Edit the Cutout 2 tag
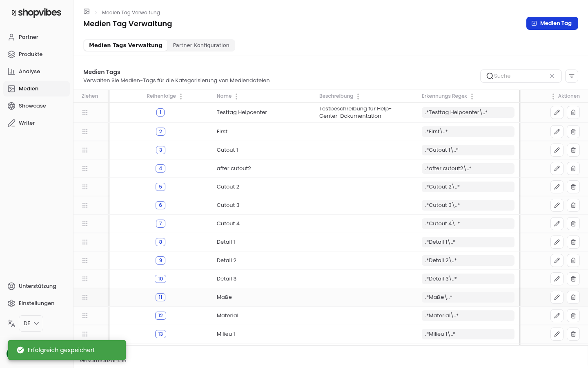 (557, 187)
